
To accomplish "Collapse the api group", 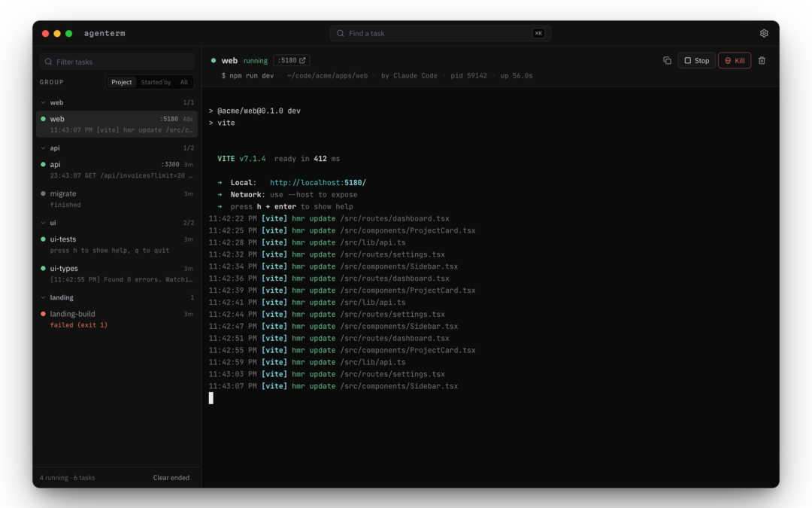I will tap(44, 148).
